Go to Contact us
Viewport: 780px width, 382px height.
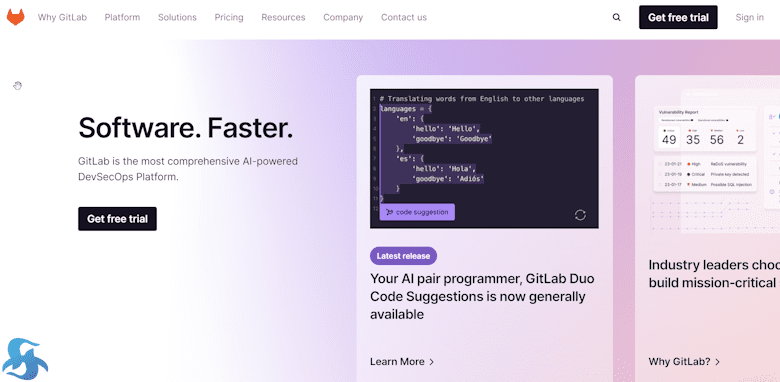click(x=404, y=17)
